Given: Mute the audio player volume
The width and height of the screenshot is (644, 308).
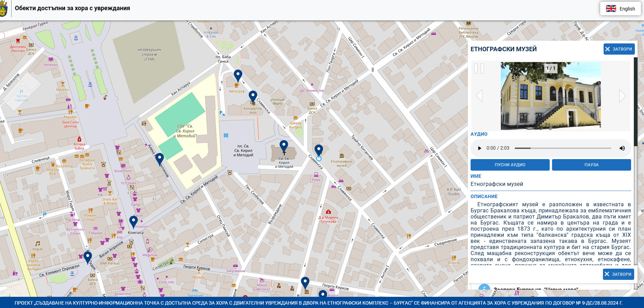Looking at the screenshot, I should 622,148.
